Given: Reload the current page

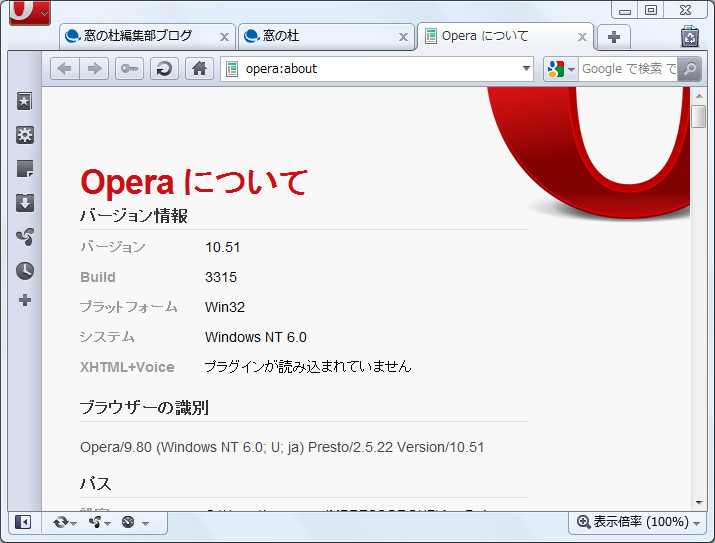Looking at the screenshot, I should coord(164,69).
